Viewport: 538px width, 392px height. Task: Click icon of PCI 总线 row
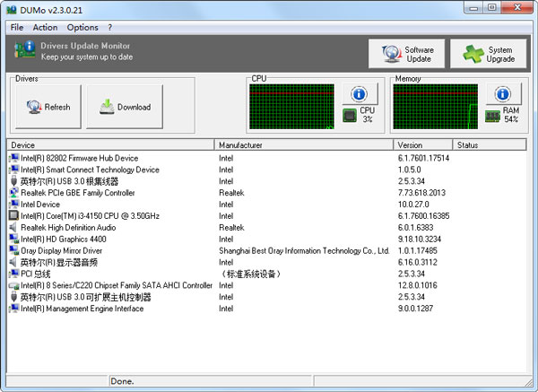click(14, 274)
